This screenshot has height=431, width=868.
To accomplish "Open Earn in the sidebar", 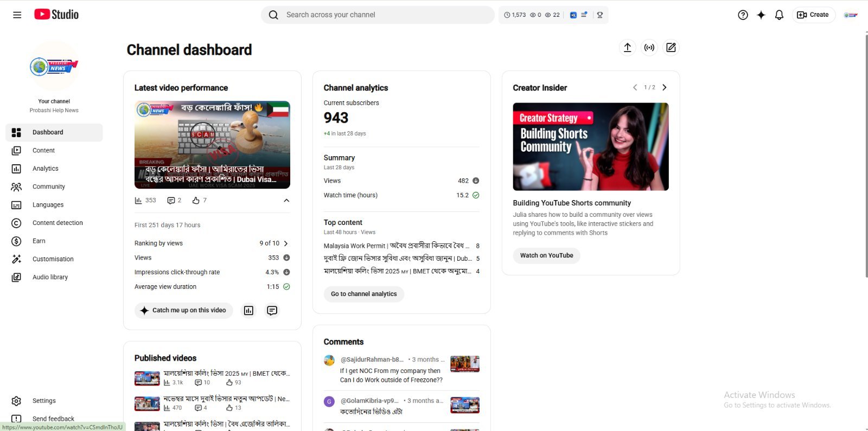I will pos(54,241).
